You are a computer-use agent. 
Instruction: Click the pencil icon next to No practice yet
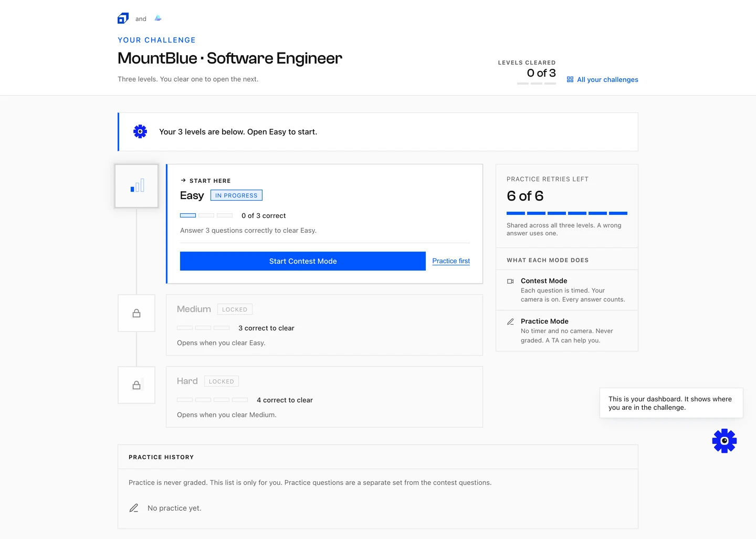point(134,508)
